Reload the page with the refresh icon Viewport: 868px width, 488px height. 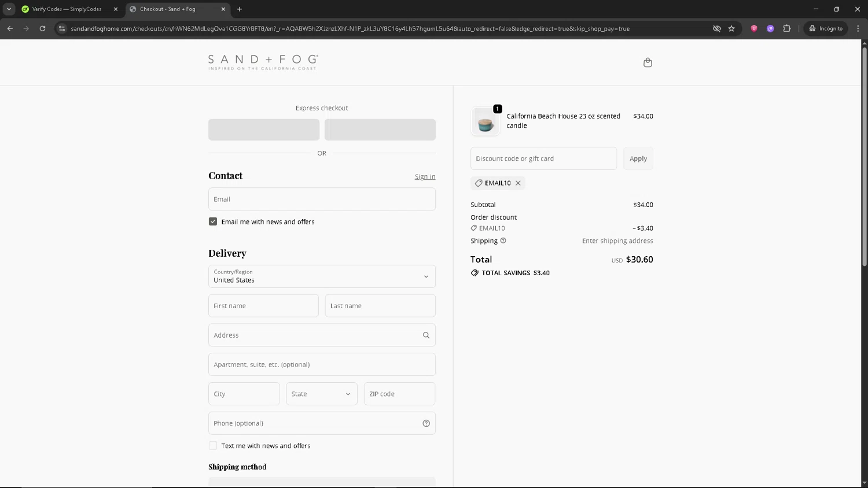tap(42, 28)
